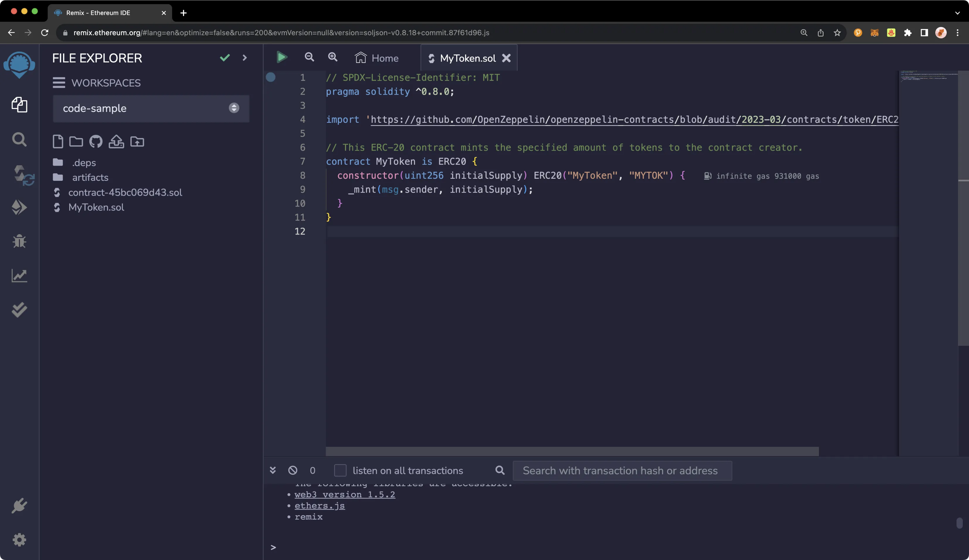Viewport: 969px width, 560px height.
Task: Click the publish to GitHub gist icon
Action: point(96,142)
